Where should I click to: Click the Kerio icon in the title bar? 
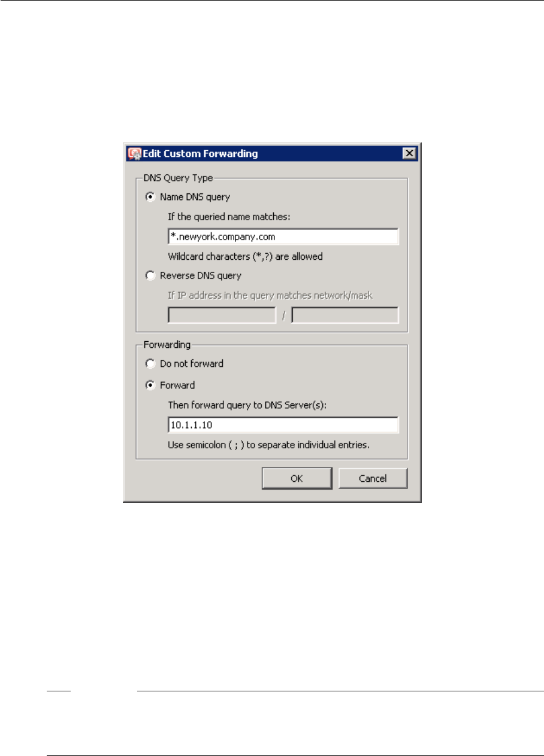(x=134, y=154)
